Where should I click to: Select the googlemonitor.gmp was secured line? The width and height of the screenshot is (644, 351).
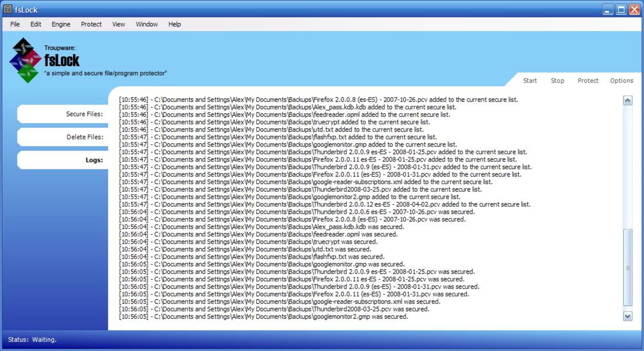tap(262, 264)
